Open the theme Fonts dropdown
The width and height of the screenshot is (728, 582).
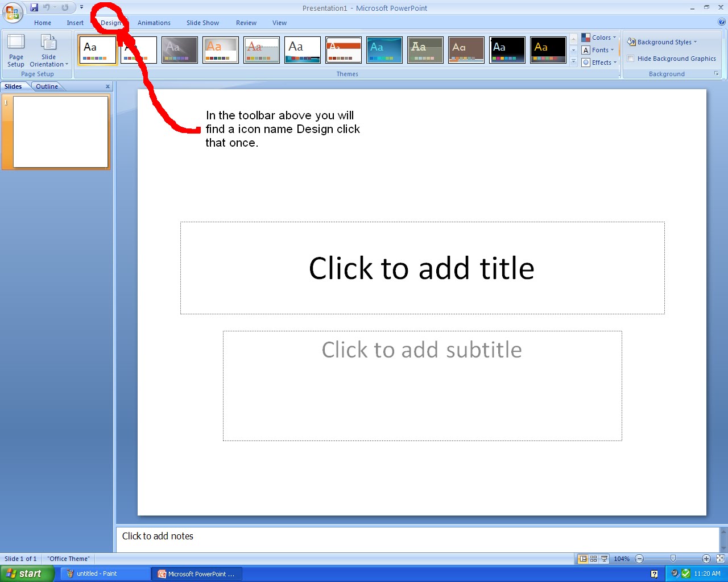coord(598,50)
